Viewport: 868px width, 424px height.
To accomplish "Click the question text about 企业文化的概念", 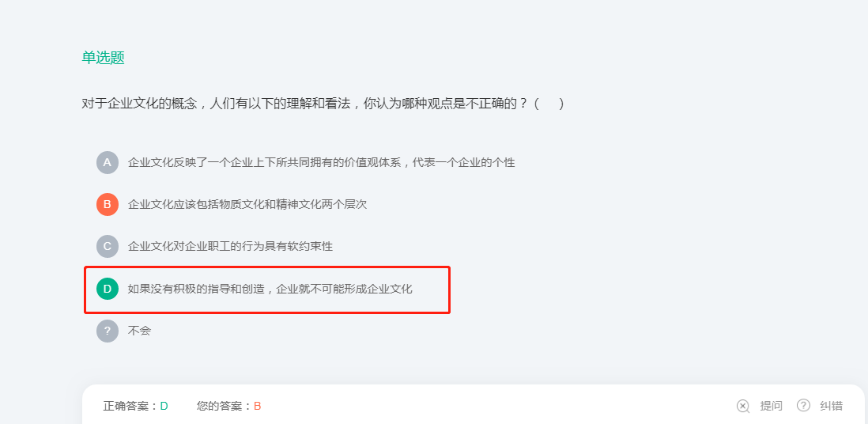I will (304, 104).
